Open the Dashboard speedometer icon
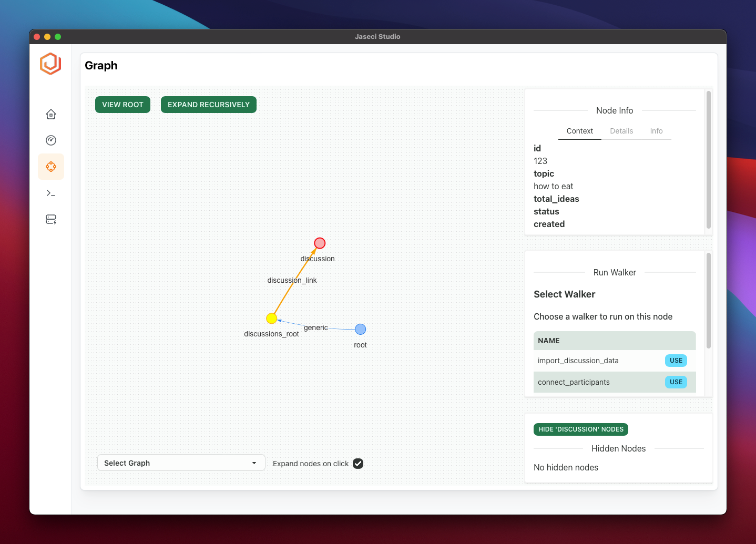756x544 pixels. click(50, 140)
